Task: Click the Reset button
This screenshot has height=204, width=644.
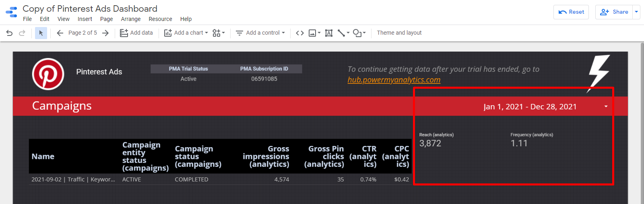Action: (x=571, y=12)
